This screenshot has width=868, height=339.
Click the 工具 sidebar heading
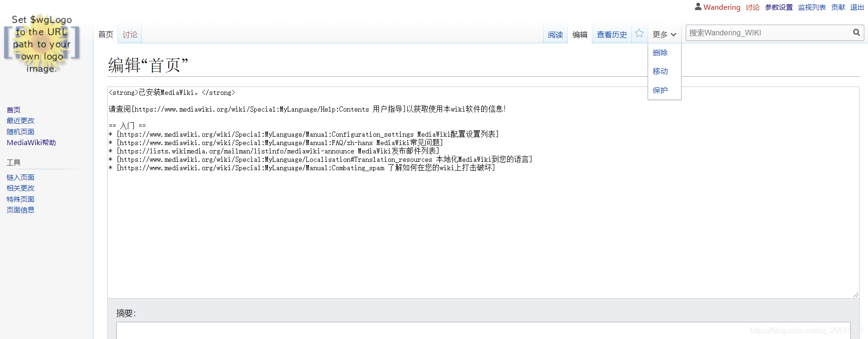point(13,162)
